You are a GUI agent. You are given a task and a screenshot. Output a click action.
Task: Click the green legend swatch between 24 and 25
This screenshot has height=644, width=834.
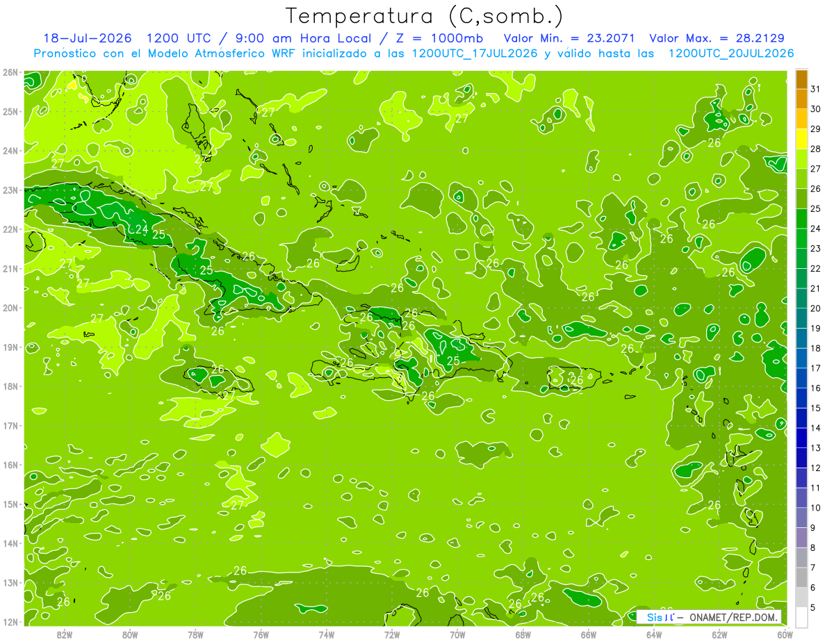point(801,219)
